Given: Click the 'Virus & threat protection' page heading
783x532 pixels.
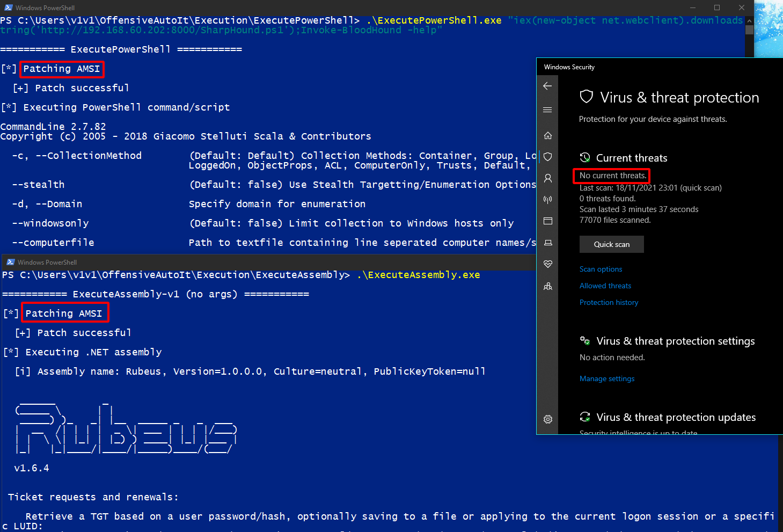Looking at the screenshot, I should [x=679, y=98].
